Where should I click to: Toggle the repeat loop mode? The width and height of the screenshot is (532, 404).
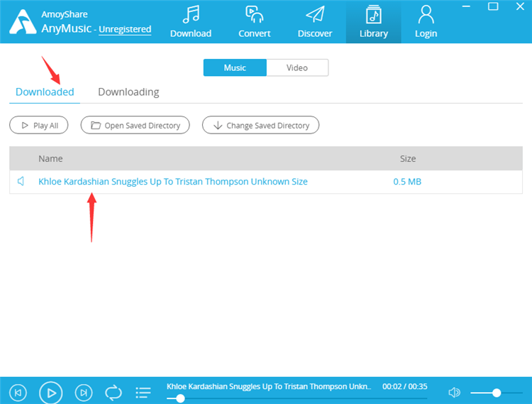click(x=113, y=393)
